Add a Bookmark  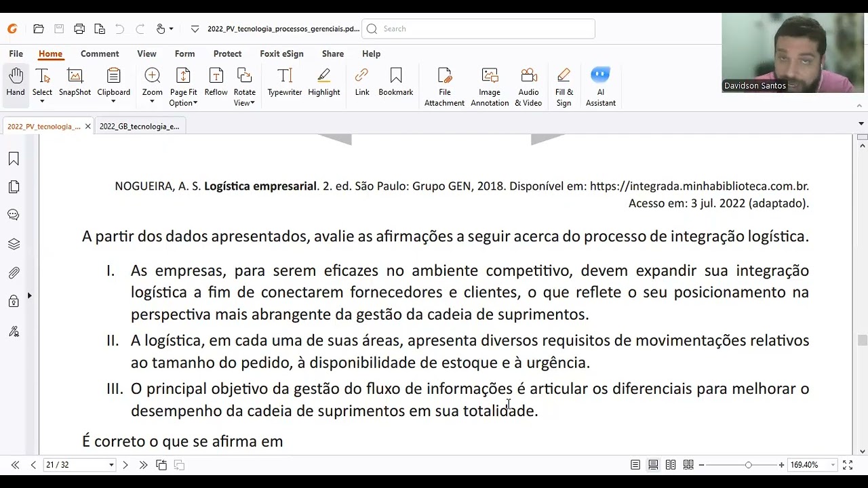(x=395, y=83)
